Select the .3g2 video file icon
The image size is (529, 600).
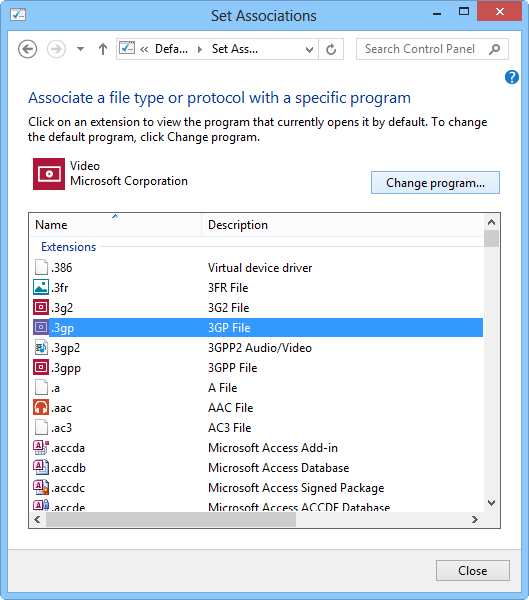[41, 307]
